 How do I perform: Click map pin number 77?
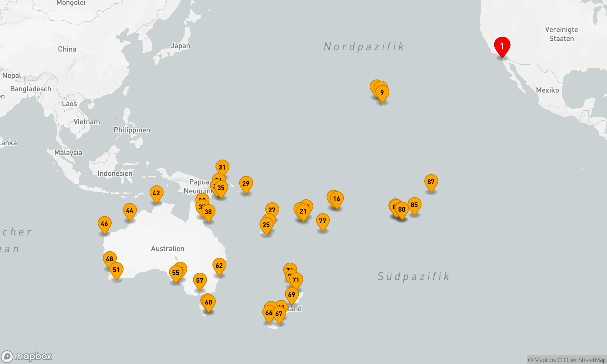(x=323, y=221)
